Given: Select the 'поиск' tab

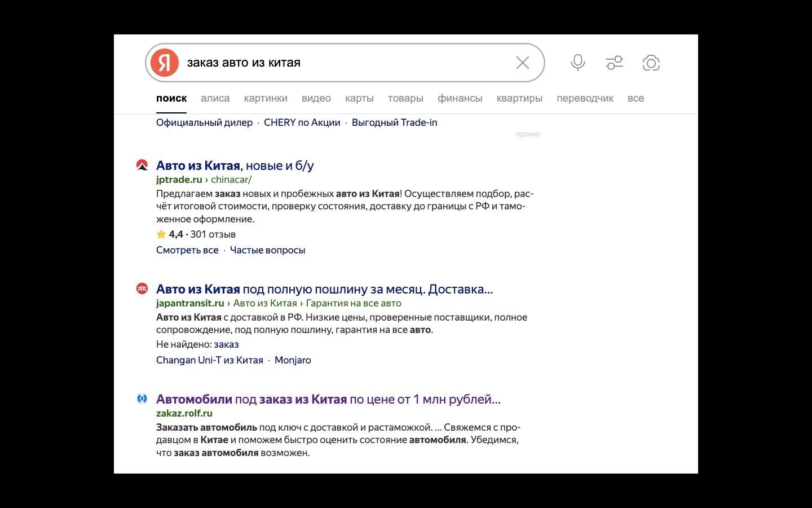Looking at the screenshot, I should click(x=171, y=98).
